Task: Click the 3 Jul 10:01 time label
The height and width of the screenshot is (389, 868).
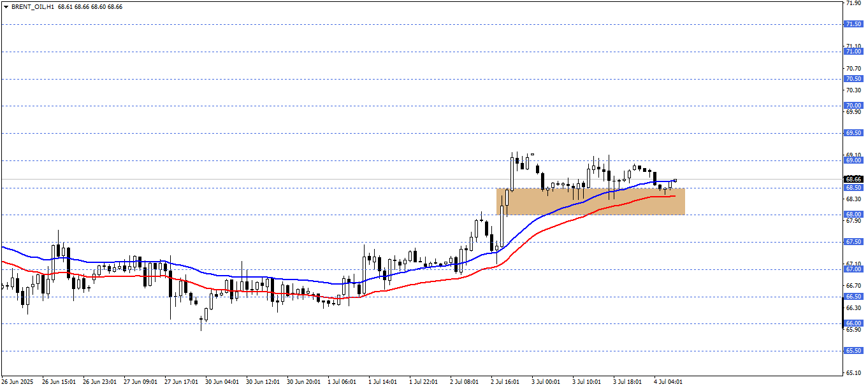Action: click(588, 382)
